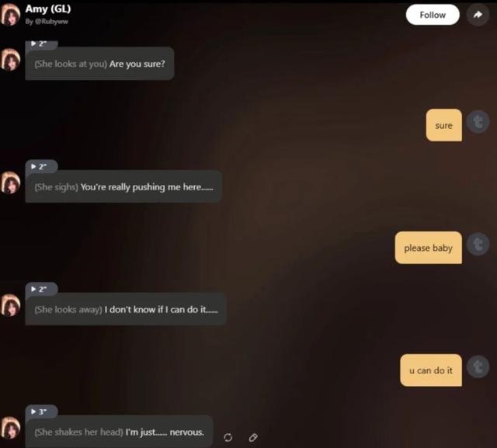
Task: Select the "please baby" message bubble
Action: click(428, 248)
